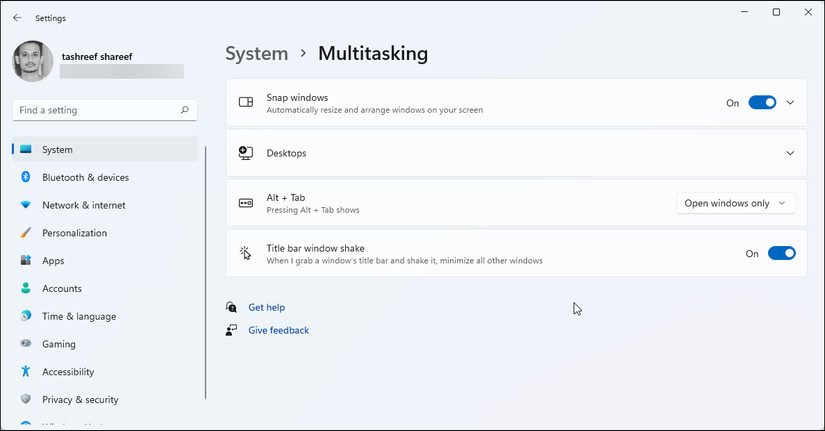Click the Give feedback link
Viewport: 825px width, 431px height.
[x=278, y=330]
